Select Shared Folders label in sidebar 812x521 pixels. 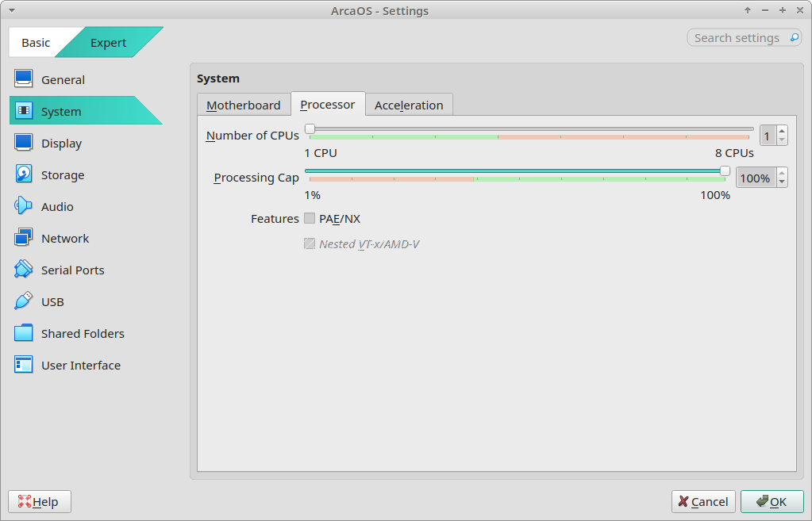pos(83,334)
